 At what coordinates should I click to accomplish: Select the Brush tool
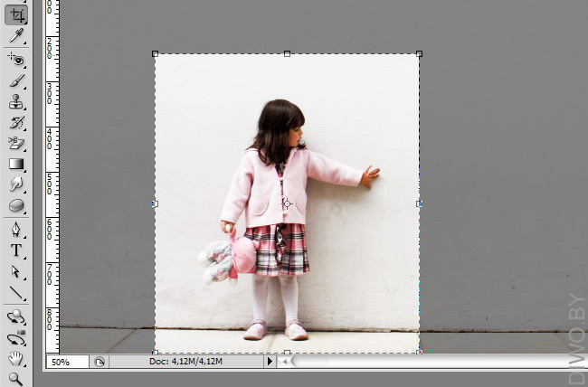click(16, 80)
